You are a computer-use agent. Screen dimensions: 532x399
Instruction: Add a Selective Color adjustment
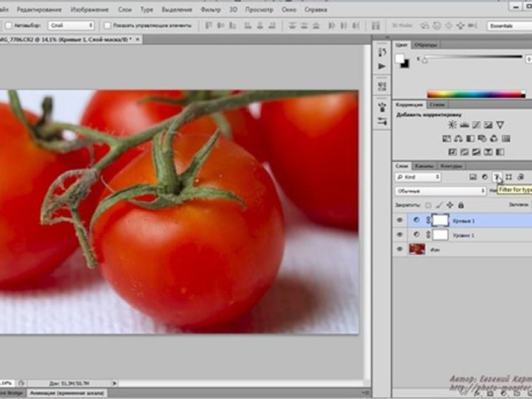[x=488, y=152]
